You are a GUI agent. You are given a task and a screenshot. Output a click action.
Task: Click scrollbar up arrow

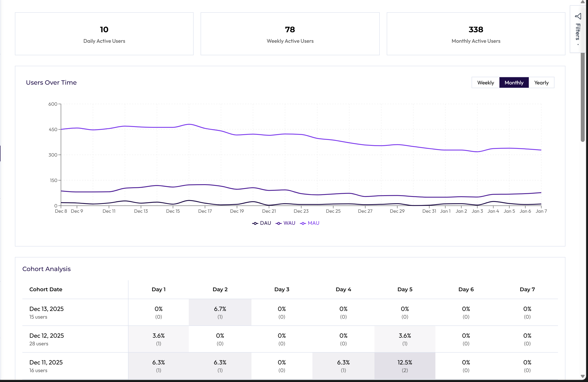[583, 2]
